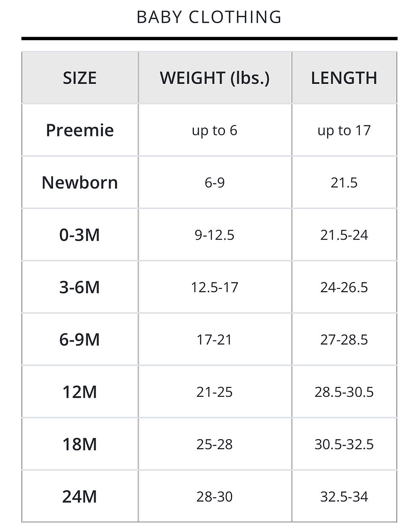Click the 17-21 weight cell
Image resolution: width=419 pixels, height=532 pixels.
coord(215,339)
